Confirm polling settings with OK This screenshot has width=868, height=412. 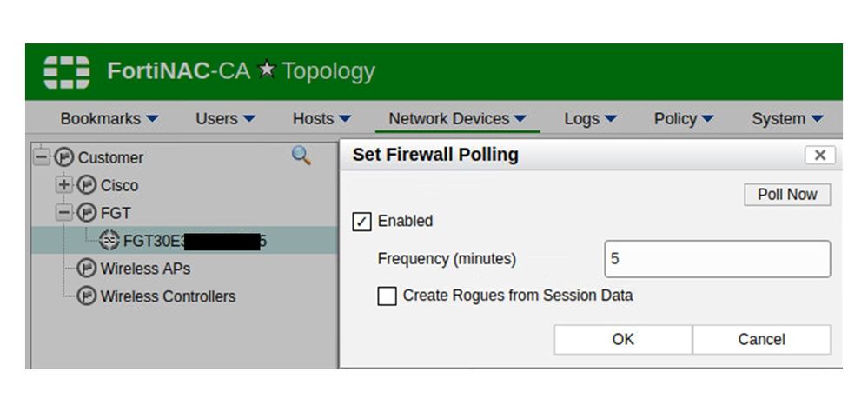tap(623, 340)
